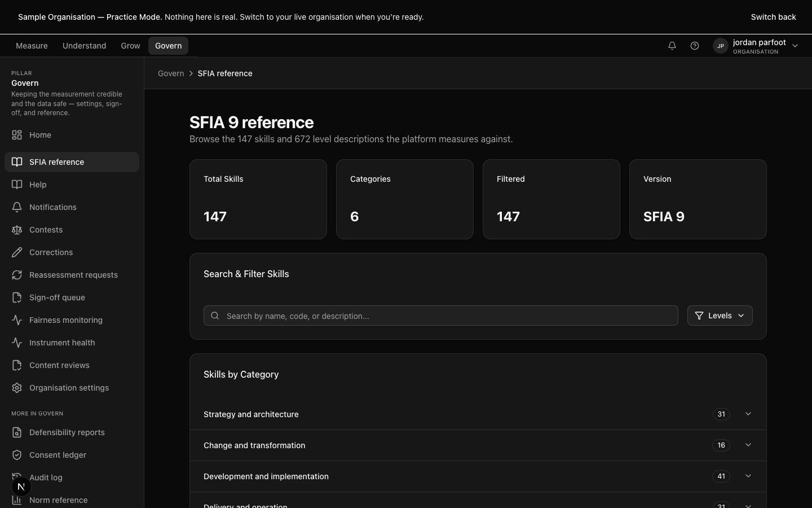Image resolution: width=812 pixels, height=508 pixels.
Task: Click the Fairness monitoring pulse icon
Action: point(17,320)
